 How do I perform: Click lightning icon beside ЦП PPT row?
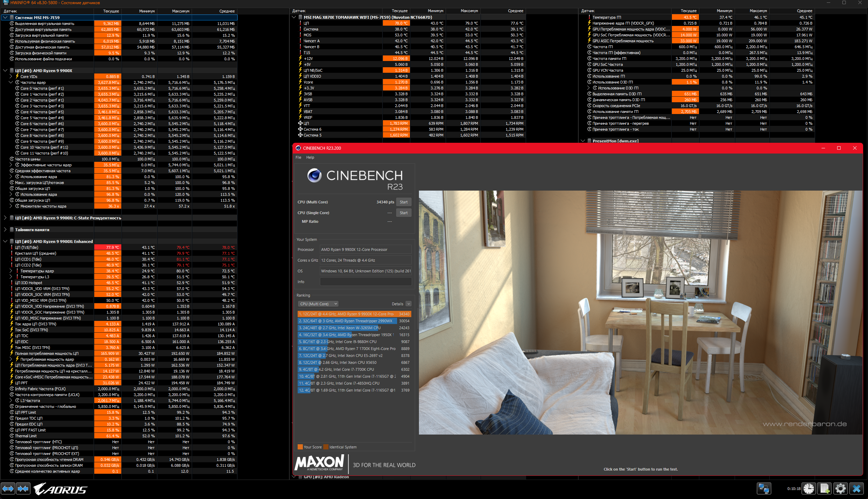[x=12, y=383]
